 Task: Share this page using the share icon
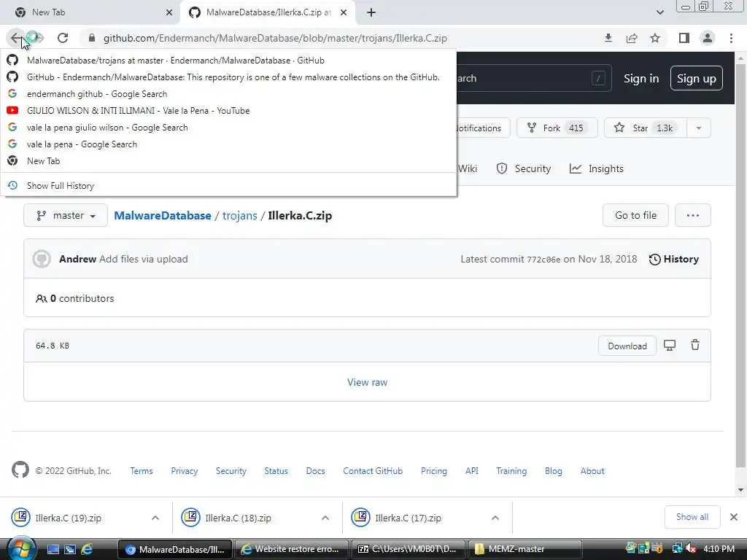point(632,38)
